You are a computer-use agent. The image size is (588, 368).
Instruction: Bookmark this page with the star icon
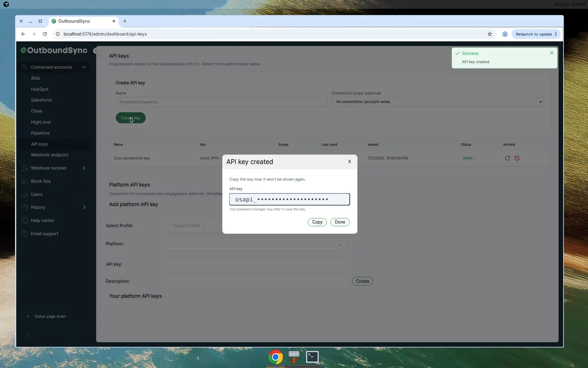pos(490,34)
